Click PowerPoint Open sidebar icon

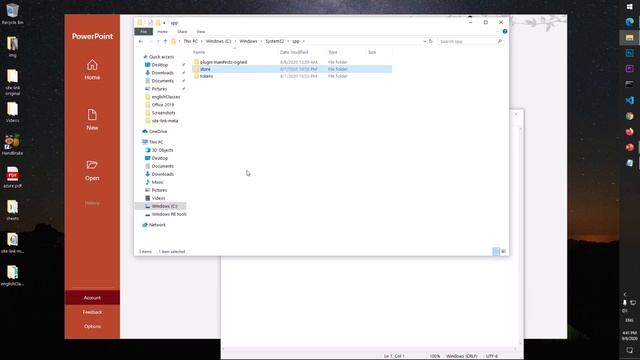[x=92, y=170]
